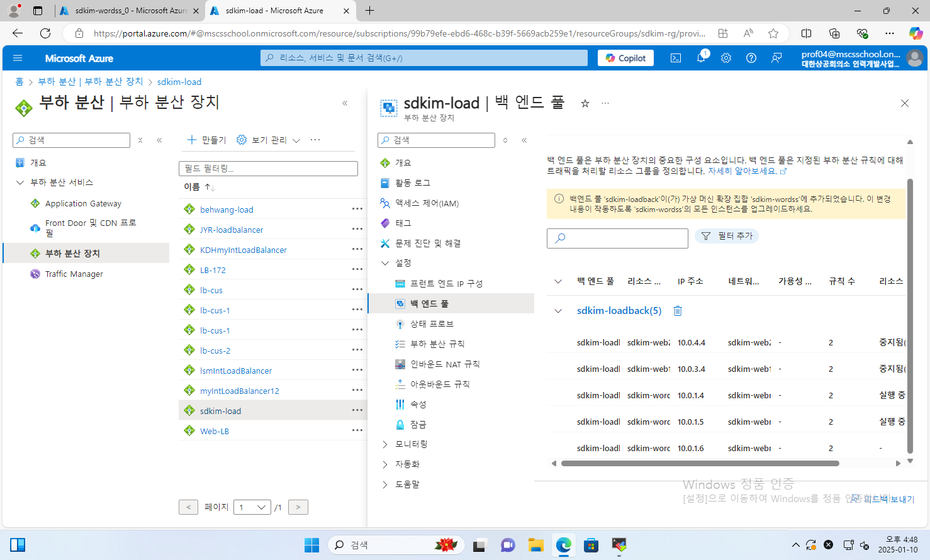This screenshot has height=560, width=930.
Task: Open the Azure portal hamburger menu
Action: [x=18, y=58]
